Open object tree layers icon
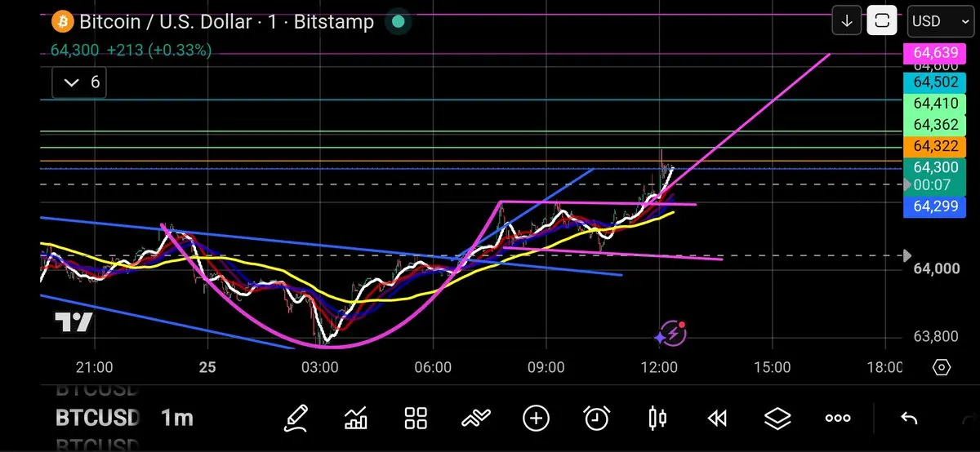Screen dimensions: 980x452 tap(777, 419)
